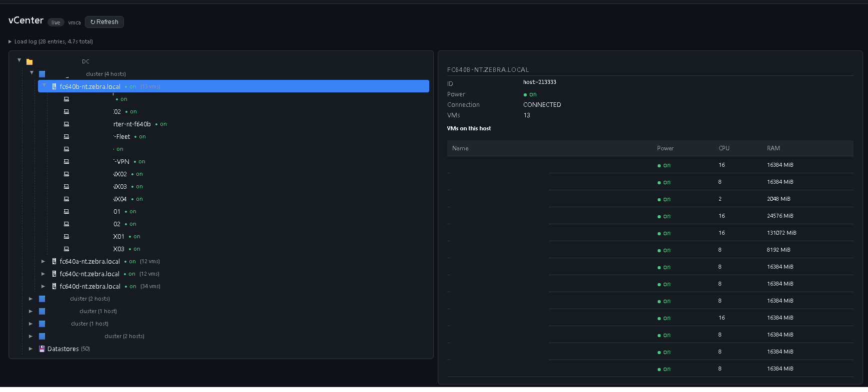Click the CPU column header
This screenshot has width=868, height=392.
click(x=724, y=148)
